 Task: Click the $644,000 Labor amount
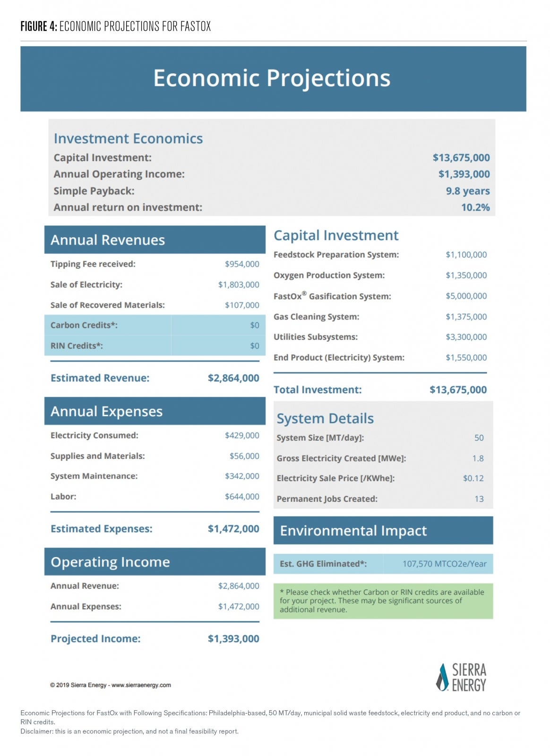242,497
